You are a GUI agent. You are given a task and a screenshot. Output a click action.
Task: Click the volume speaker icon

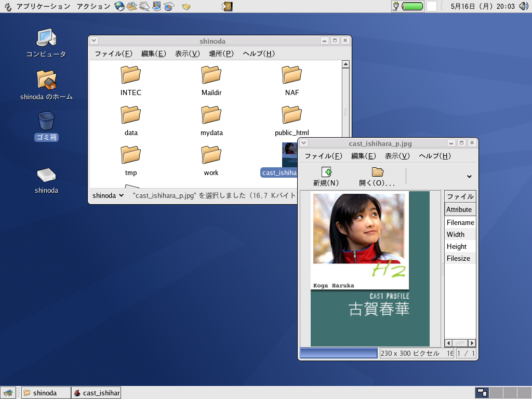[524, 6]
